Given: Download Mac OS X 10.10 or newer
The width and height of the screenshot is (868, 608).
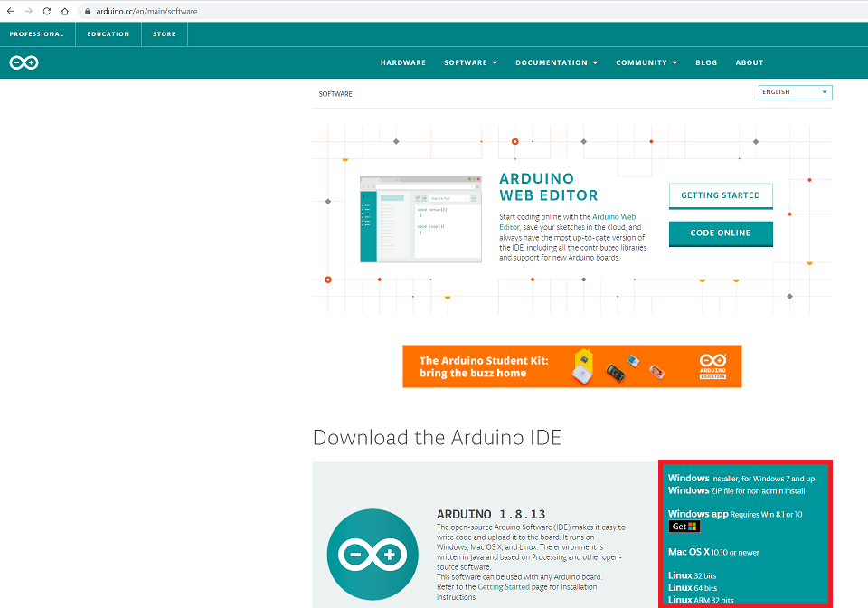Looking at the screenshot, I should click(713, 552).
